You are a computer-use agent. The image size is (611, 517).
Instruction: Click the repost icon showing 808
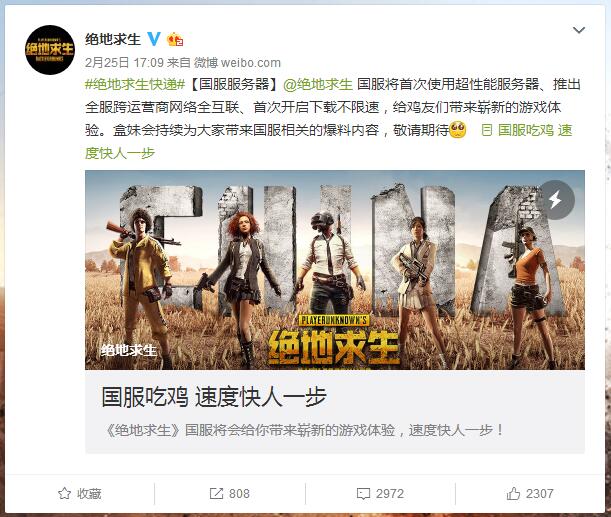[230, 494]
